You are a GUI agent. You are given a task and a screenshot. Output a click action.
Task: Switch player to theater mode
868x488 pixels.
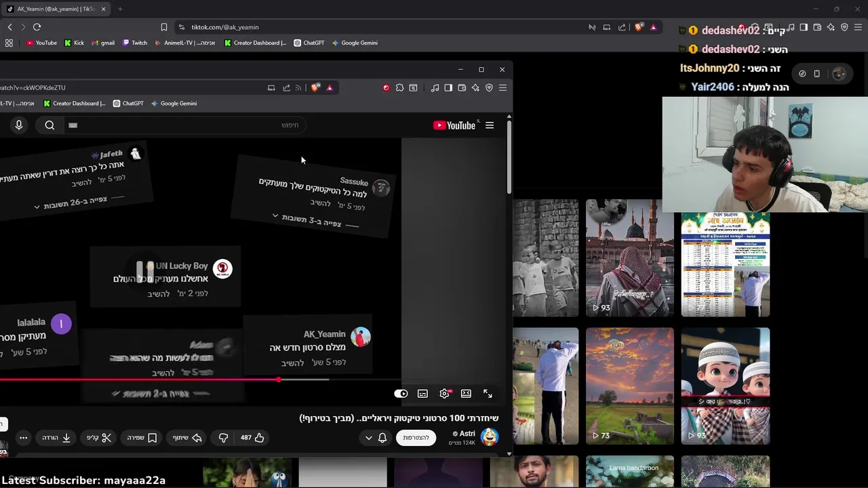click(466, 394)
